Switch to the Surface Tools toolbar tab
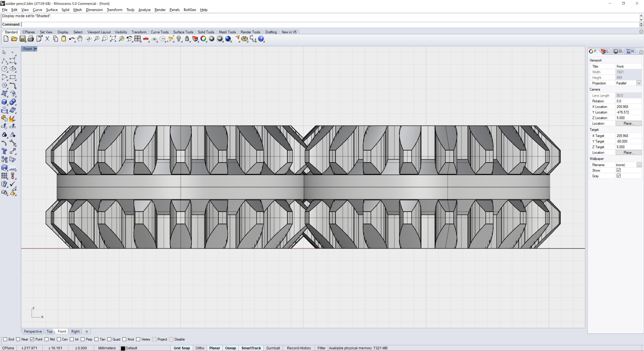The image size is (644, 351). pyautogui.click(x=183, y=32)
